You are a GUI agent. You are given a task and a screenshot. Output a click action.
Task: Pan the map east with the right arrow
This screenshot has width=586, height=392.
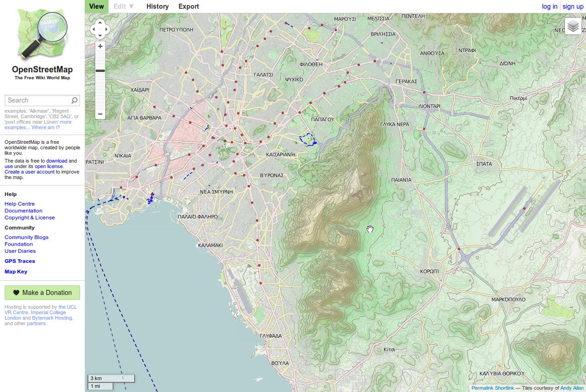(x=106, y=29)
